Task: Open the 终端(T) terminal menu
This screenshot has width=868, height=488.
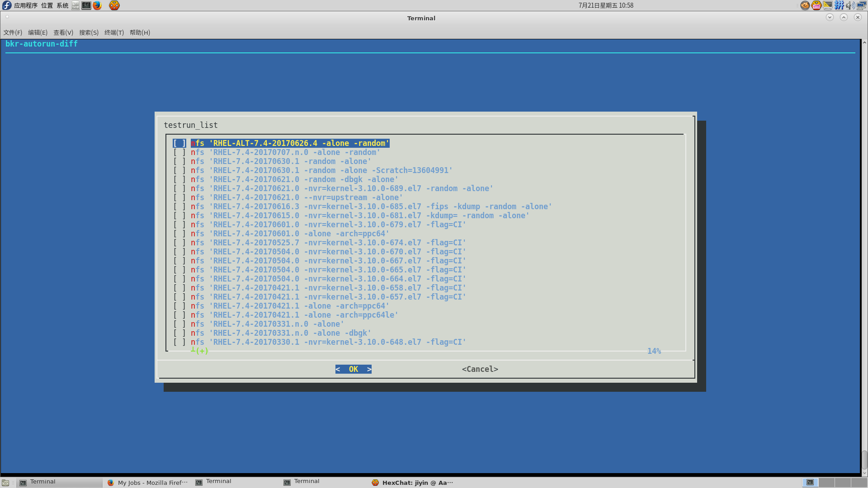Action: tap(114, 33)
